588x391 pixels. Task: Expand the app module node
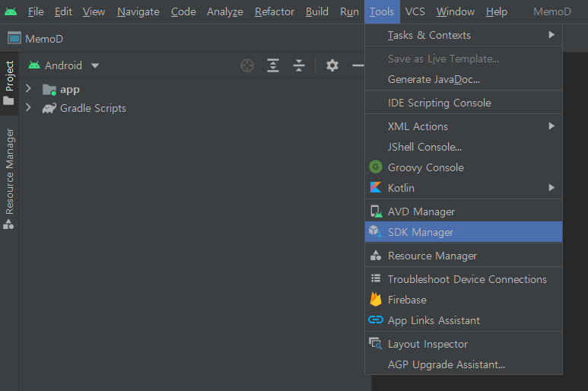click(x=28, y=88)
